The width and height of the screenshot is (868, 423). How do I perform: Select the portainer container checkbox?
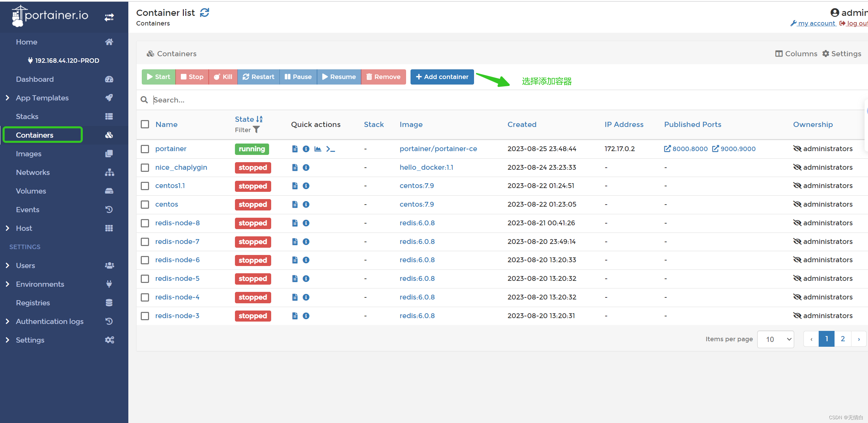click(x=145, y=149)
